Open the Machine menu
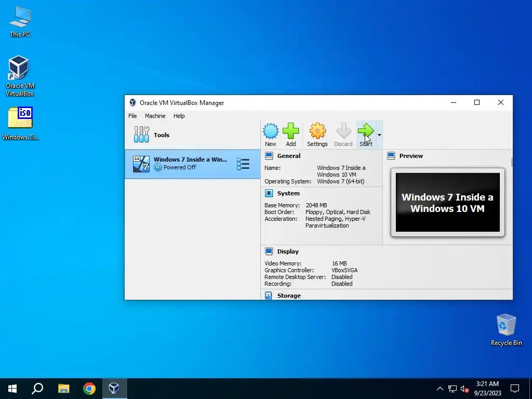This screenshot has width=532, height=399. click(x=155, y=116)
